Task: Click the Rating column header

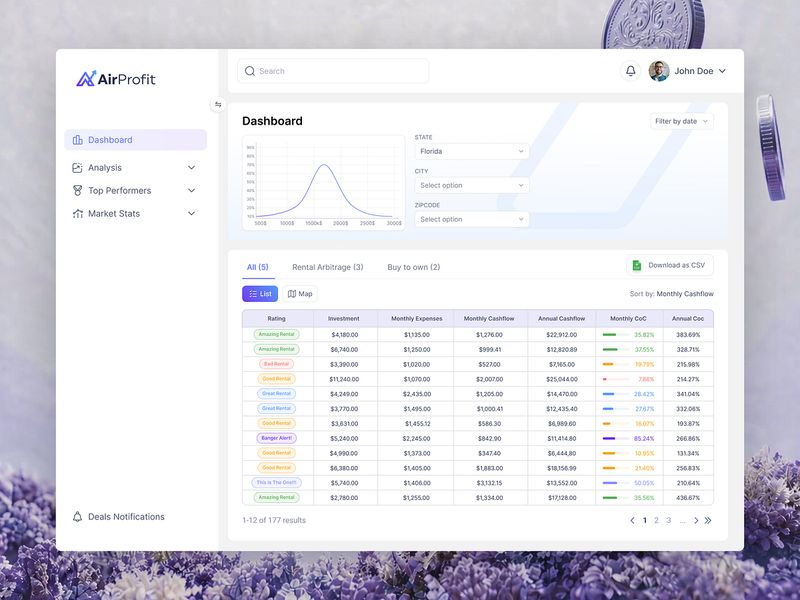Action: click(277, 319)
